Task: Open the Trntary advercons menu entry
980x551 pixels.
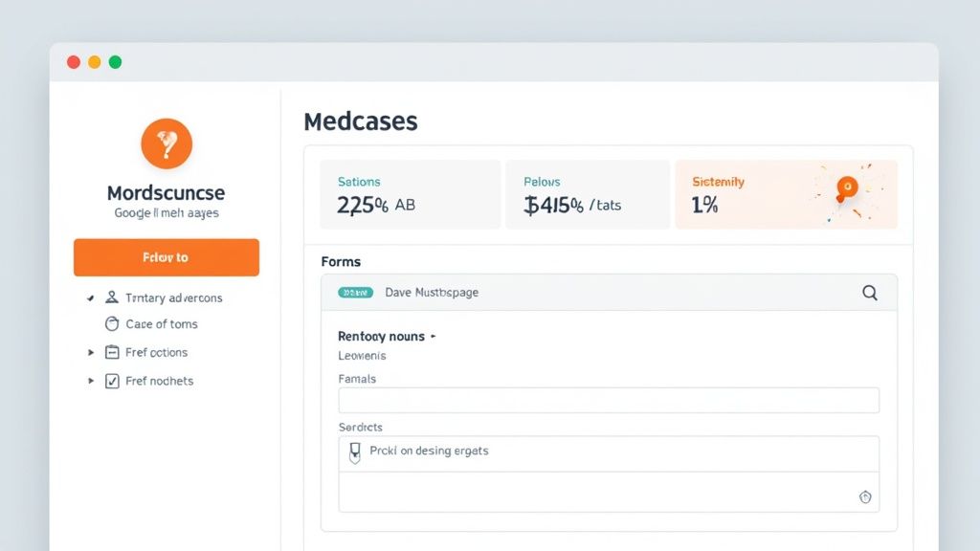Action: (175, 298)
